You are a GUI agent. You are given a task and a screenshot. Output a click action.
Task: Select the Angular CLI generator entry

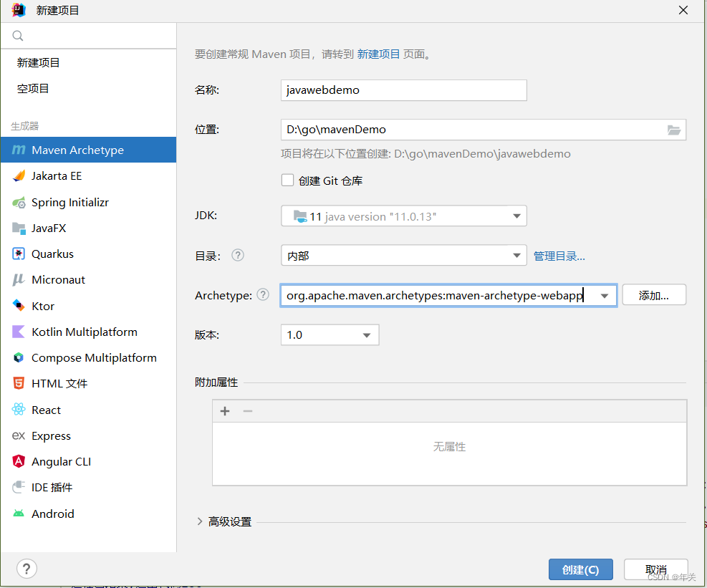click(88, 461)
